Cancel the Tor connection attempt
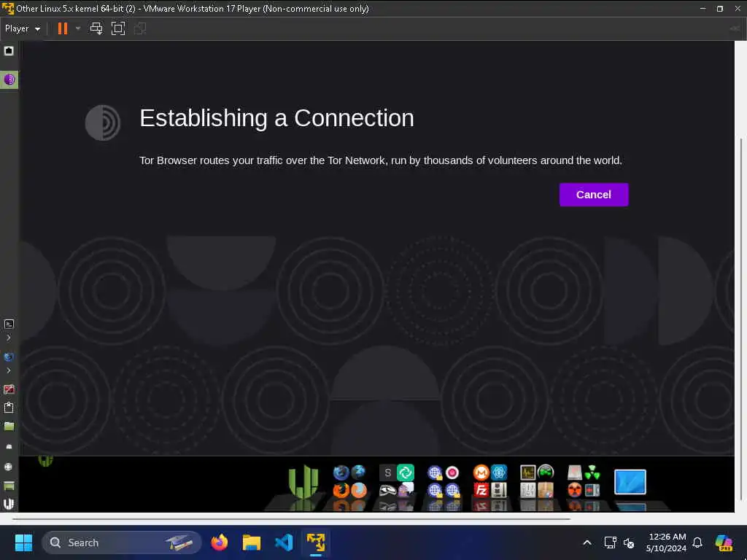Viewport: 747px width, 560px height. [x=593, y=194]
